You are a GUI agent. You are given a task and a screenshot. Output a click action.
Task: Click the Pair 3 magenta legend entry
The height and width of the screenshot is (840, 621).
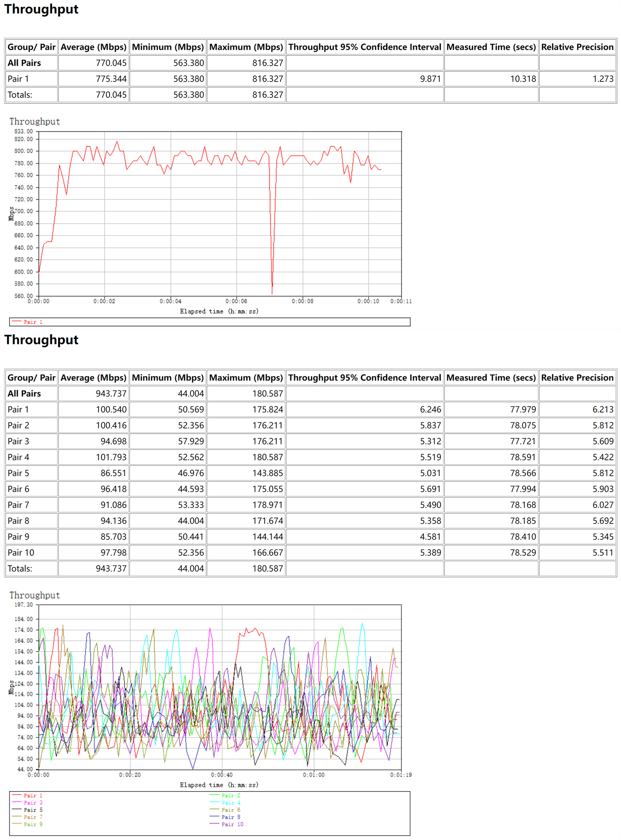tap(33, 802)
